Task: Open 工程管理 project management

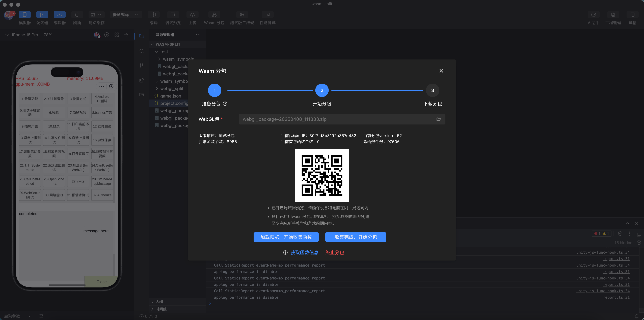Action: click(x=613, y=15)
